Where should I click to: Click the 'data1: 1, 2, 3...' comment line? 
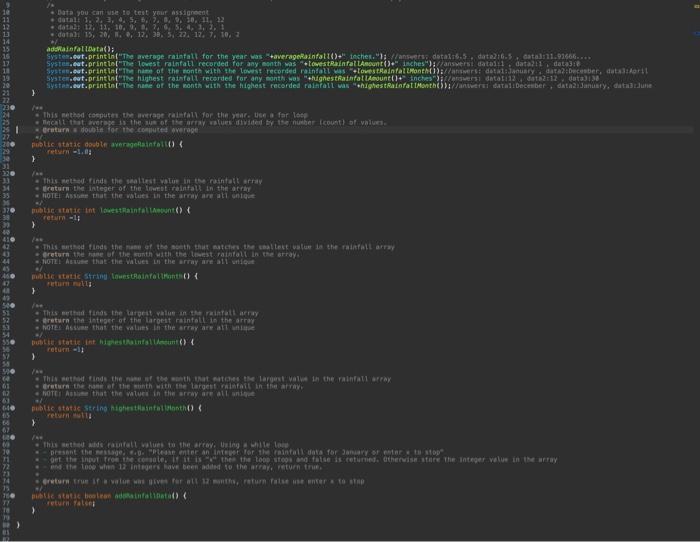[138, 20]
